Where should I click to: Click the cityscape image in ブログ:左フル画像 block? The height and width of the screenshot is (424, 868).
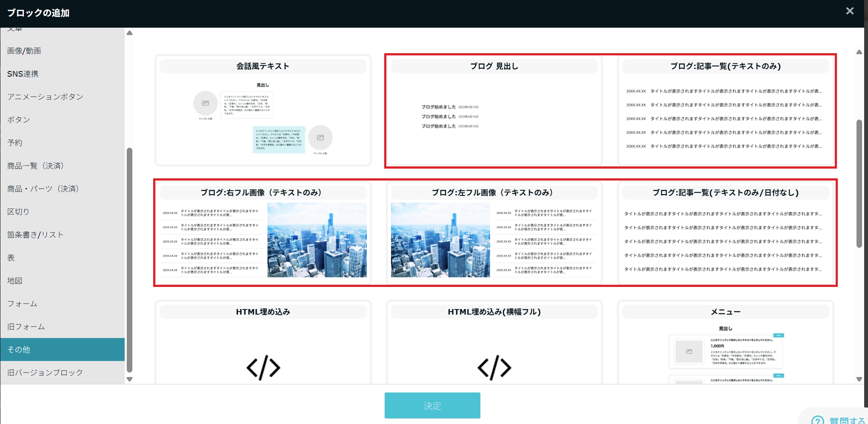tap(440, 240)
